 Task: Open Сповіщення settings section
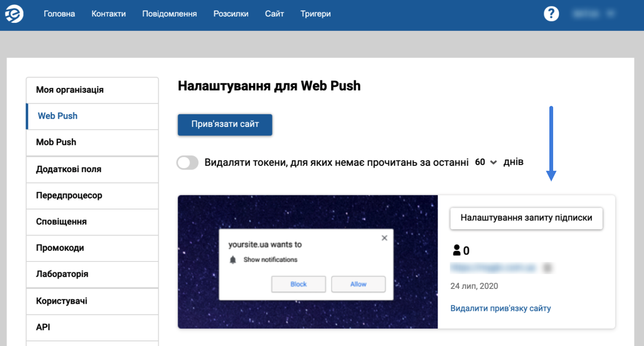pyautogui.click(x=92, y=222)
